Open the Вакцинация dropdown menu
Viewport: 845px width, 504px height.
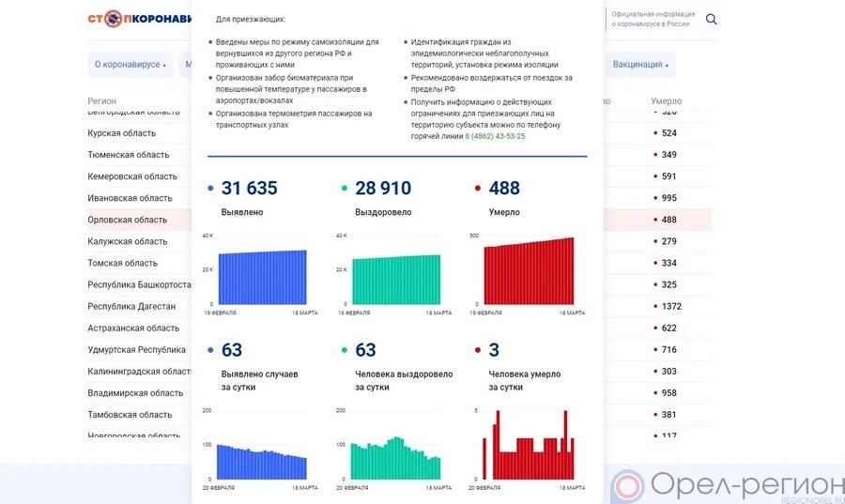[x=641, y=65]
